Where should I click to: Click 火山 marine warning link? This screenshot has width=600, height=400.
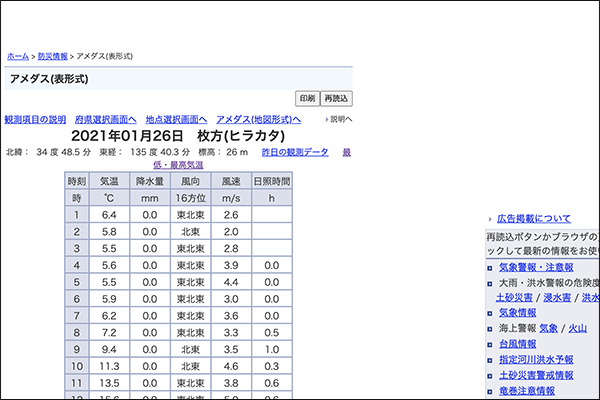(x=577, y=328)
